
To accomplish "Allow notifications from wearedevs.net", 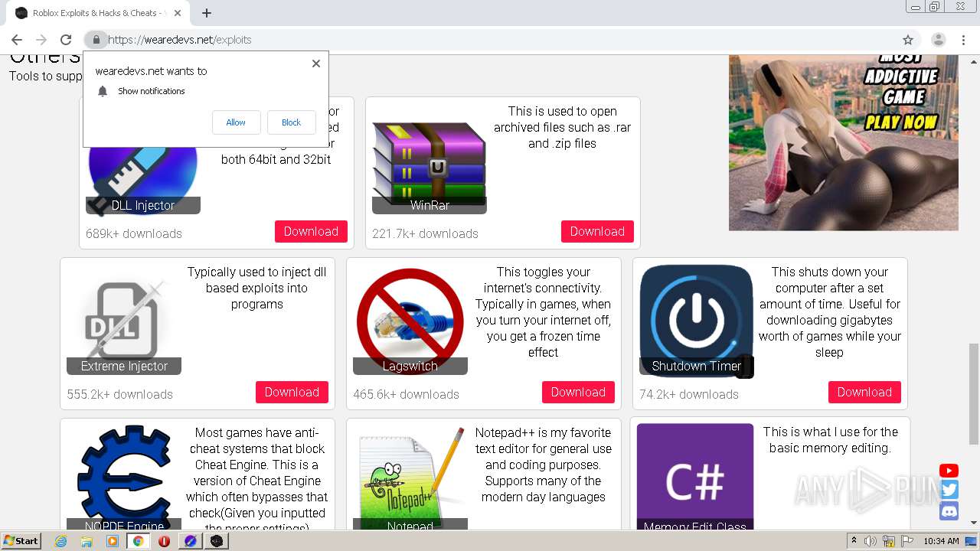I will 236,122.
